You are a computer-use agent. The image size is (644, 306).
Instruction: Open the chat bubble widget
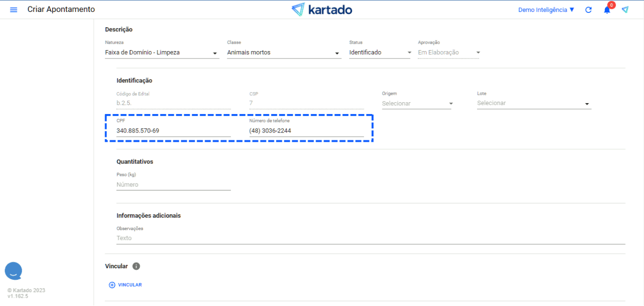point(13,271)
